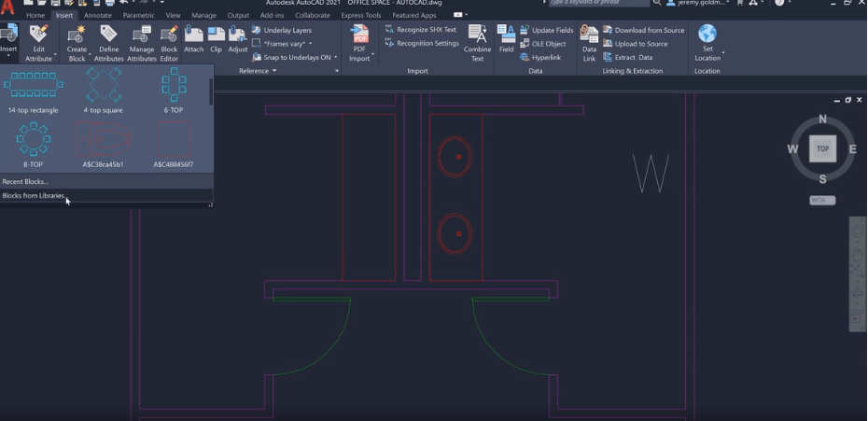Click the Combine Text icon

[x=477, y=35]
